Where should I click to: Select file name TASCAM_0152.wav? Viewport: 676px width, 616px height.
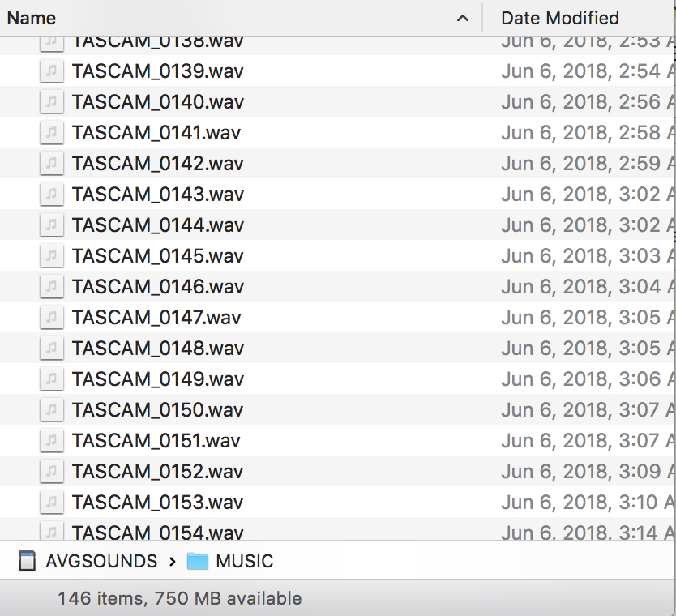[x=157, y=472]
